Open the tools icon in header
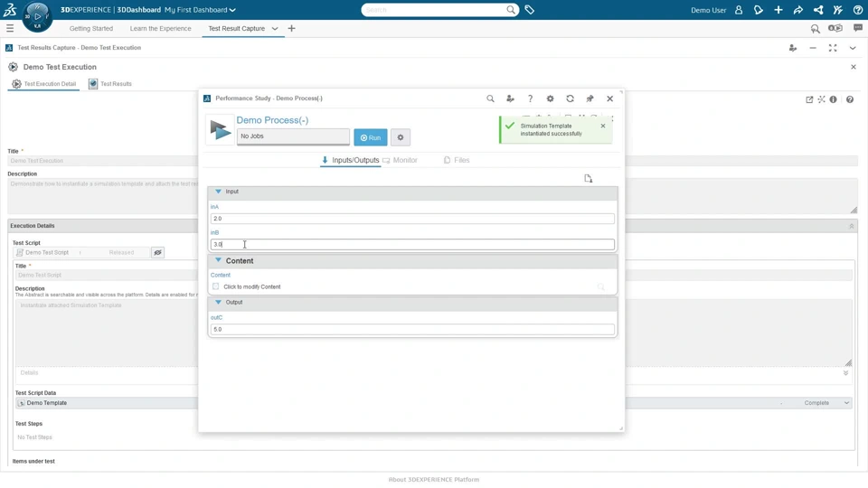 (x=837, y=10)
